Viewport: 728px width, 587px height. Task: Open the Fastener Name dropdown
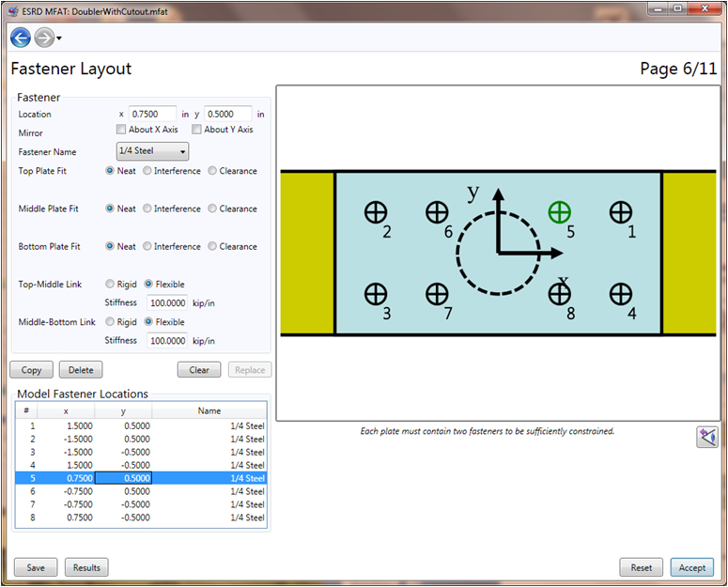(152, 151)
